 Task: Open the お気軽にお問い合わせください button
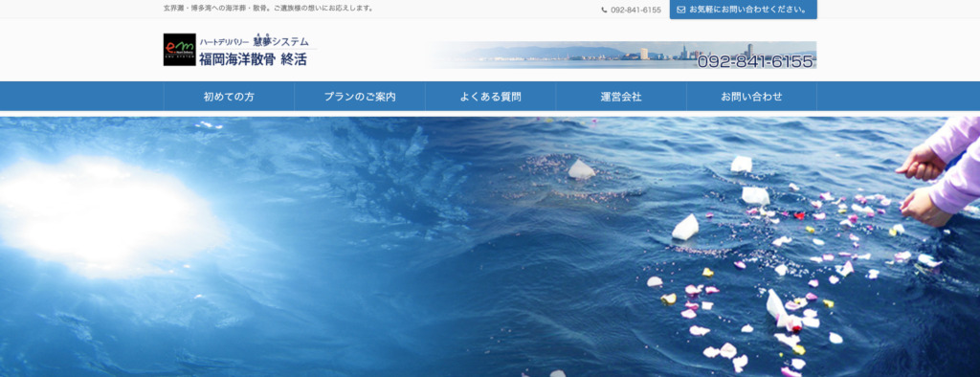[743, 10]
